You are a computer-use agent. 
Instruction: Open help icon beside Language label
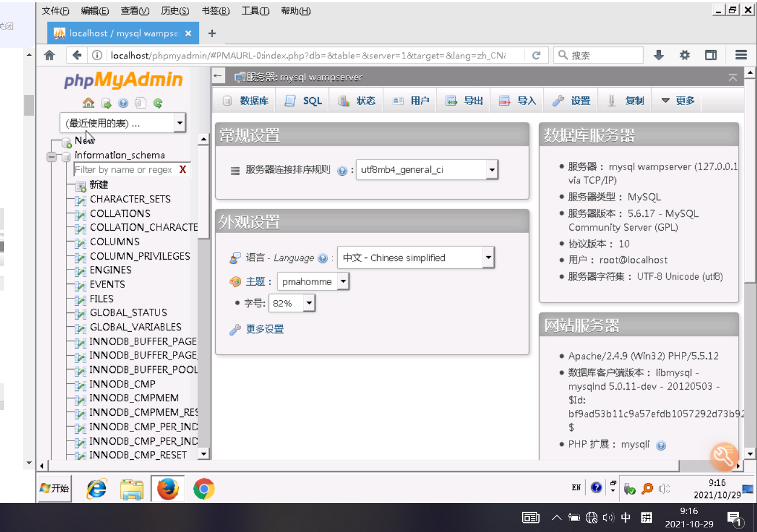[323, 258]
